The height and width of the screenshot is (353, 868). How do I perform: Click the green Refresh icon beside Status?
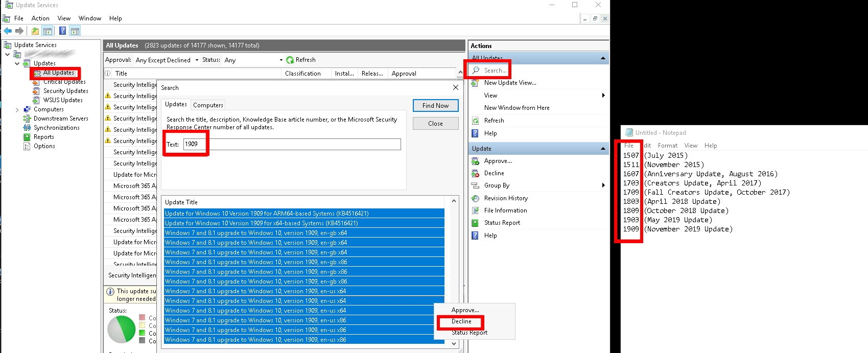pos(290,60)
